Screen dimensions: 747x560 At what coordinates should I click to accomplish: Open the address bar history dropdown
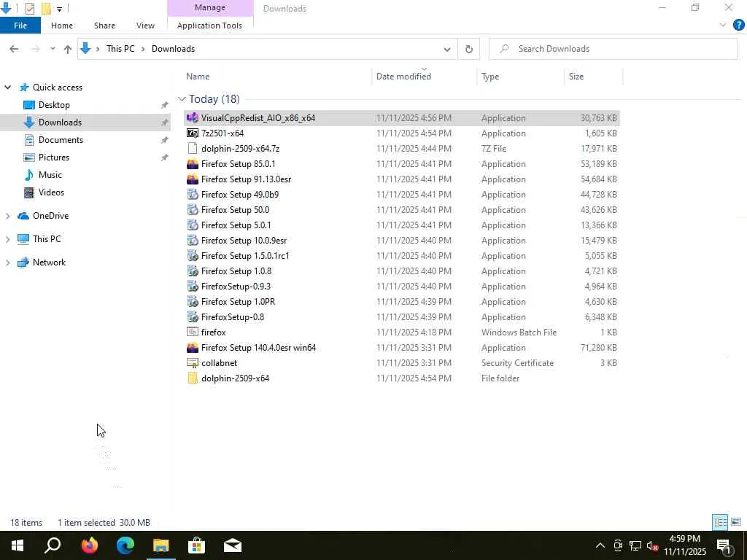(447, 49)
